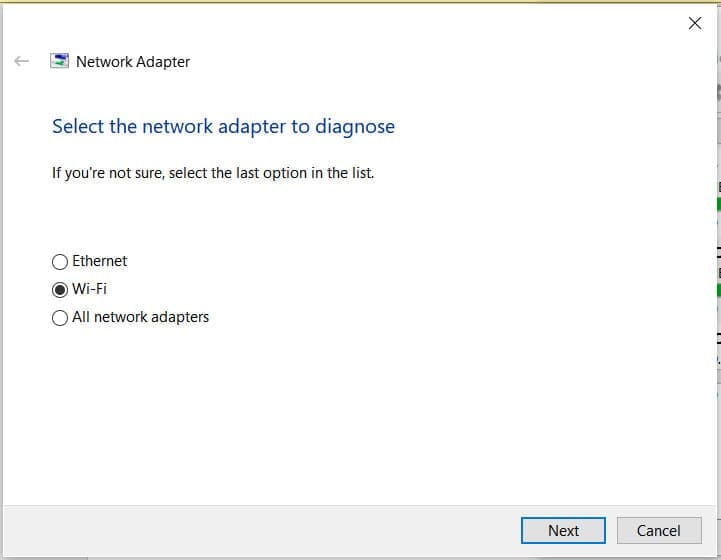Select the Ethernet radio button
721x560 pixels.
click(60, 262)
